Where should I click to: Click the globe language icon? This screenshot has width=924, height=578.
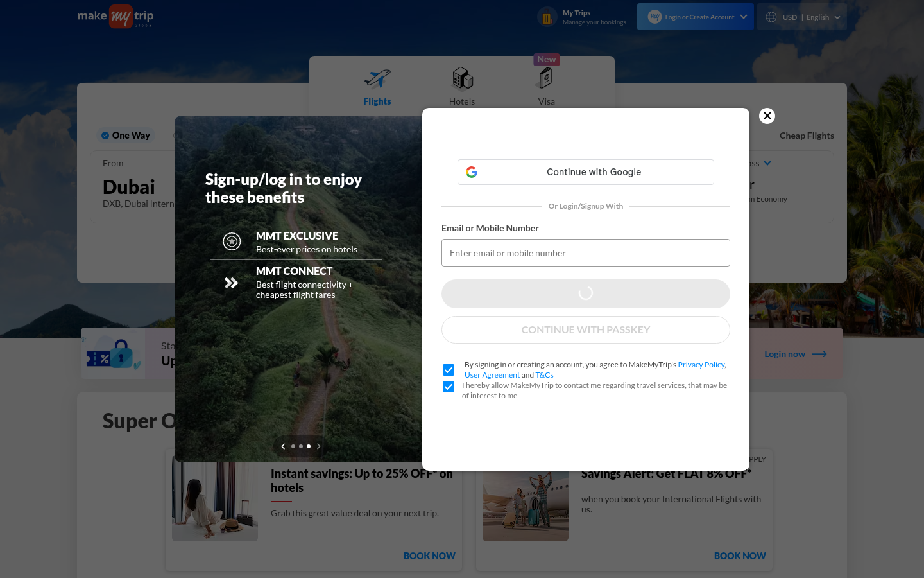point(771,17)
